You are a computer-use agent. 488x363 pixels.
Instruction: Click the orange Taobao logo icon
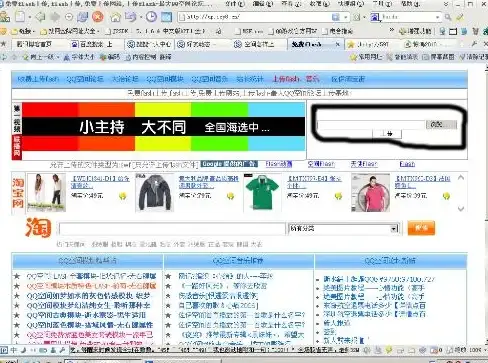point(38,228)
